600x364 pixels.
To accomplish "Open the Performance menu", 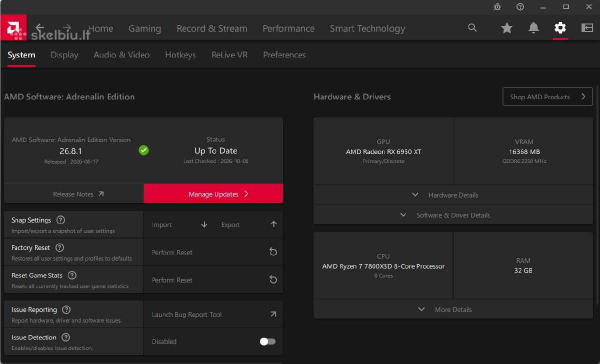I will tap(288, 28).
